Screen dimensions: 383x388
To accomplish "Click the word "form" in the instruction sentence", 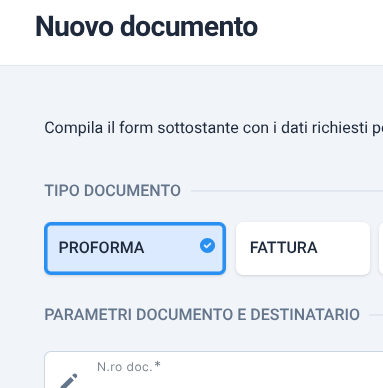I will pyautogui.click(x=136, y=128).
